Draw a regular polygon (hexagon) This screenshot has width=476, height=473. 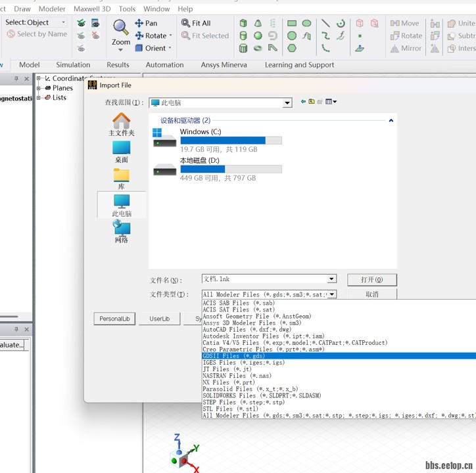click(292, 48)
